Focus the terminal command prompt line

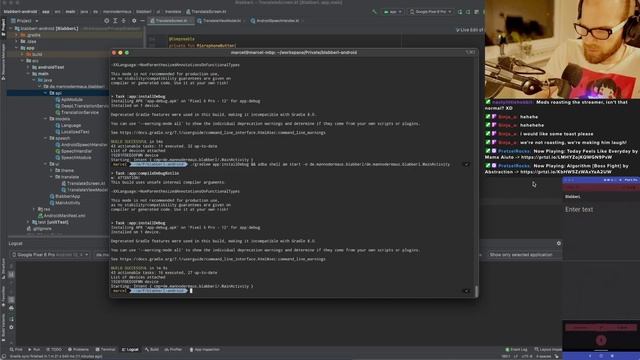[290, 291]
